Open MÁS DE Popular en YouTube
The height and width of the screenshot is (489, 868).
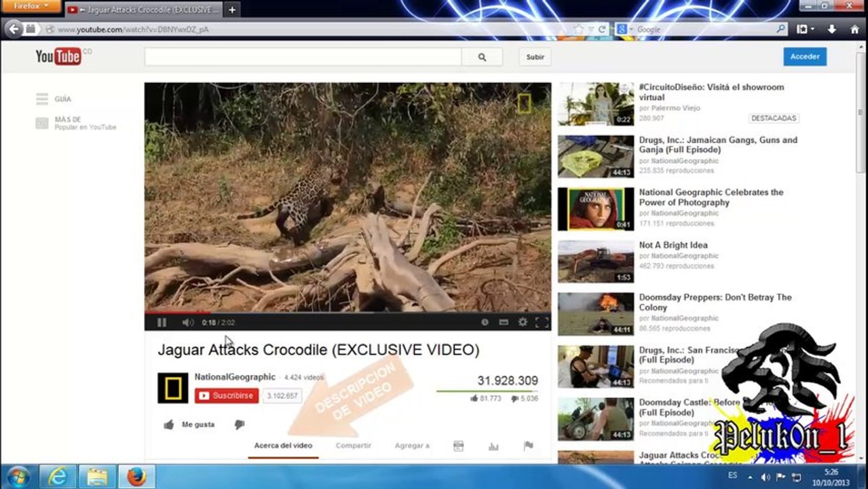(76, 123)
